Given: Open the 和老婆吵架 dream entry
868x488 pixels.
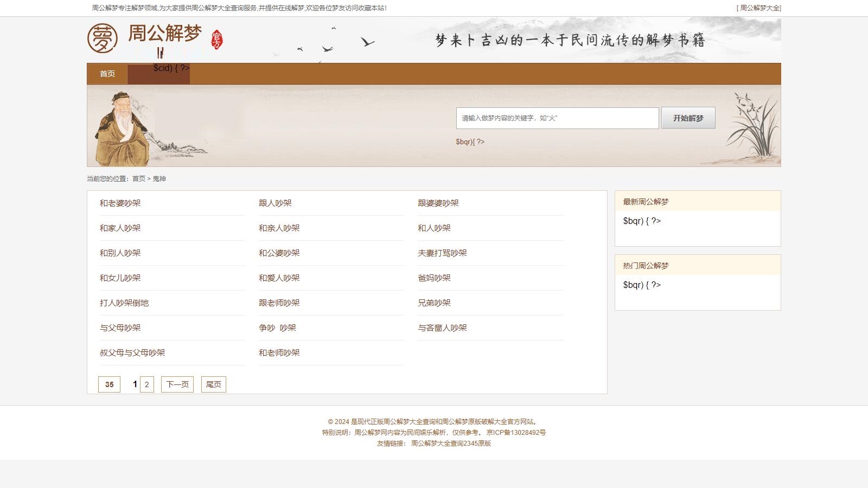Looking at the screenshot, I should click(120, 203).
